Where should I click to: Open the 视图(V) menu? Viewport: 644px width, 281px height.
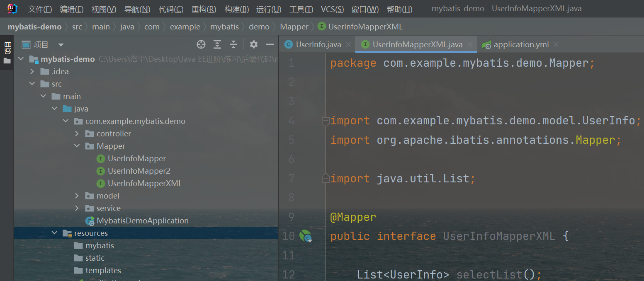(x=104, y=9)
